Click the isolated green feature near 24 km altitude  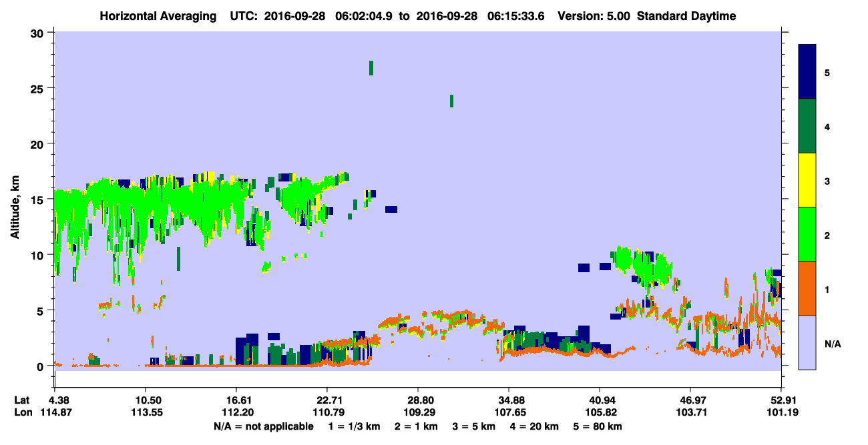coord(452,101)
